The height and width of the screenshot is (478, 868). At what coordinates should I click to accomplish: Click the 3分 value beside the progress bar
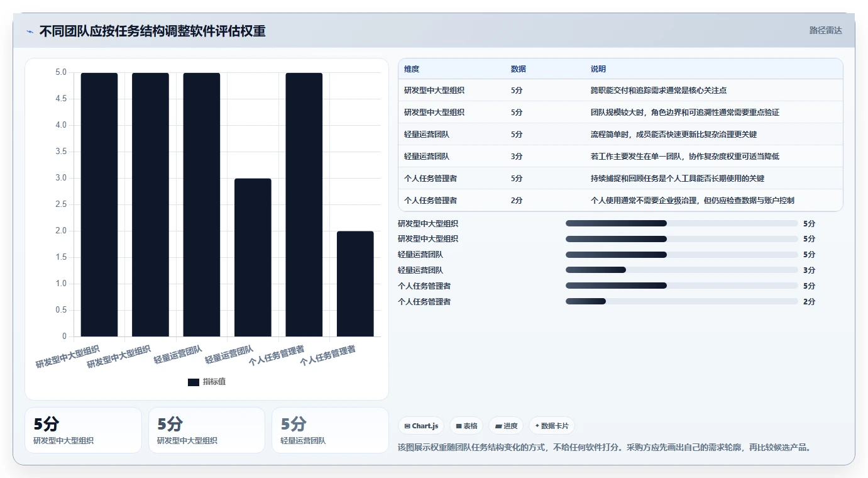point(809,270)
